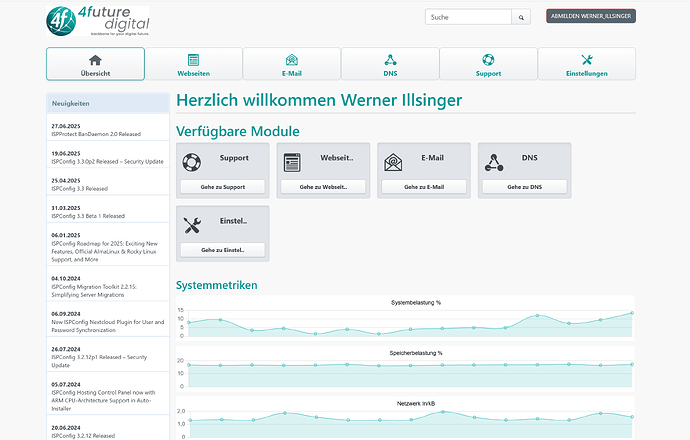
Task: Click the E-Mail envelope module icon
Action: click(393, 160)
